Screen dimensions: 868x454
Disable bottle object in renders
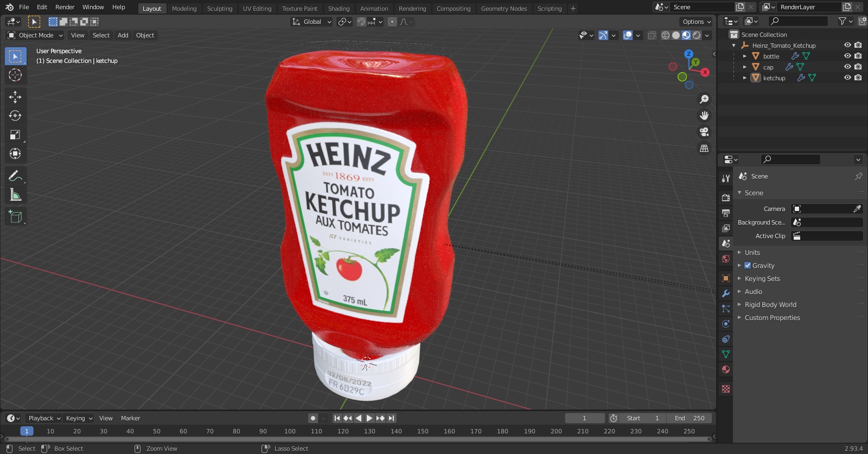(858, 56)
